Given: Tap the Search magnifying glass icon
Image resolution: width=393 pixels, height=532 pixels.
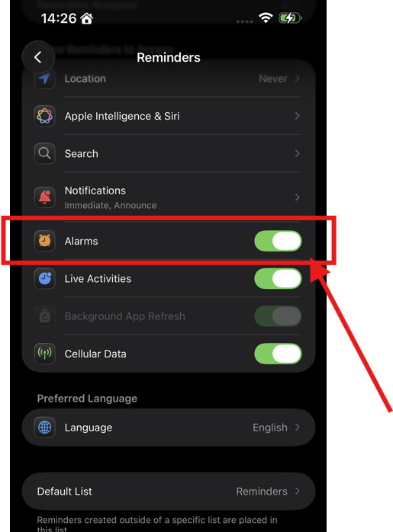Looking at the screenshot, I should tap(45, 153).
